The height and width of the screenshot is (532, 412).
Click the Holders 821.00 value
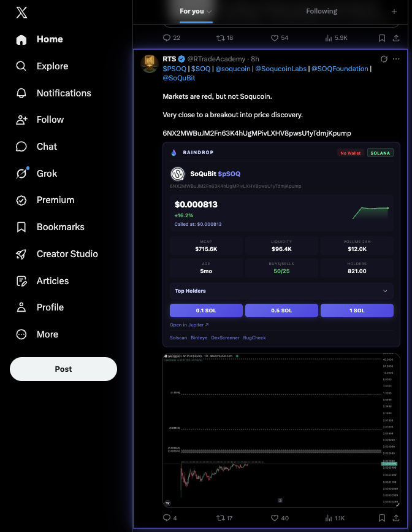coord(357,271)
